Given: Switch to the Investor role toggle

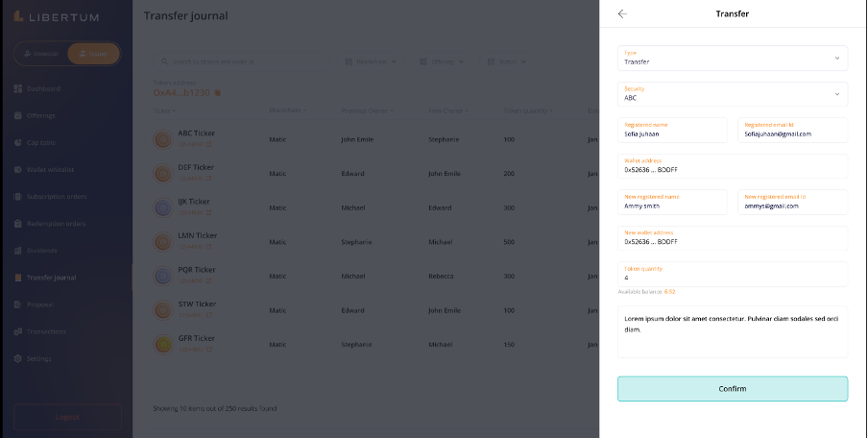Looking at the screenshot, I should click(x=40, y=54).
